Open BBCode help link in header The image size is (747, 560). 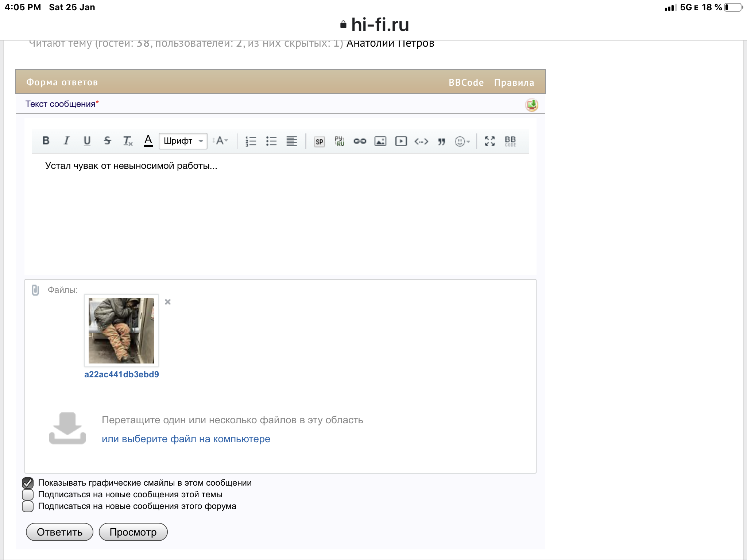tap(466, 82)
